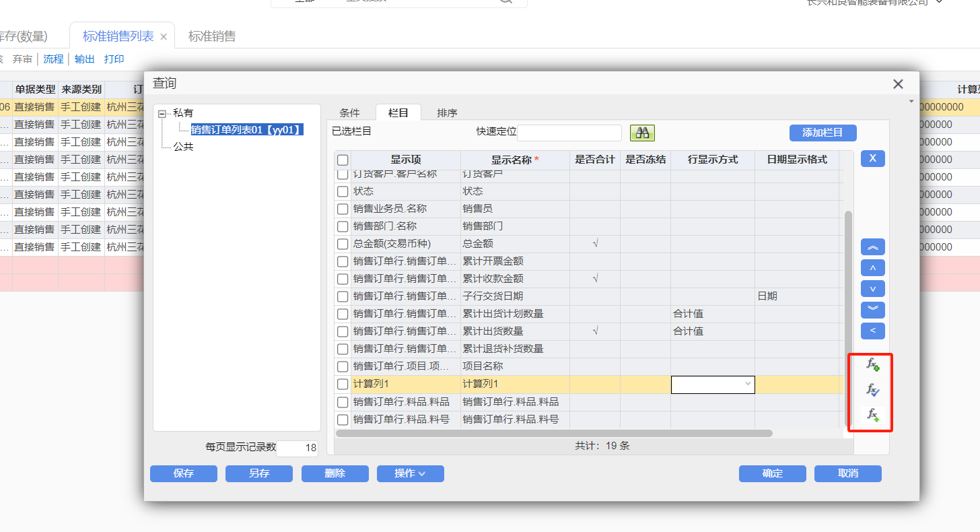
Task: Click the 销售订单行.料品.料号 display name cell
Action: tap(515, 420)
